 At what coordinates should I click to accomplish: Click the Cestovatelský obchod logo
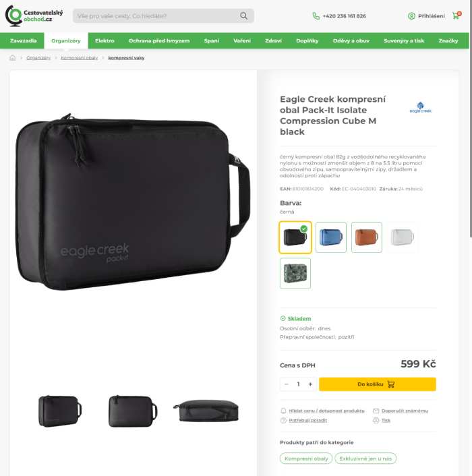[x=34, y=16]
